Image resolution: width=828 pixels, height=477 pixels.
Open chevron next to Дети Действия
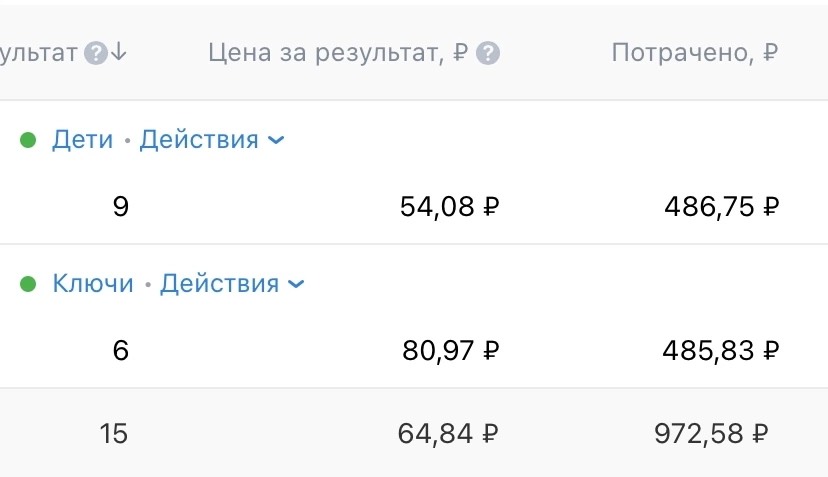(276, 141)
